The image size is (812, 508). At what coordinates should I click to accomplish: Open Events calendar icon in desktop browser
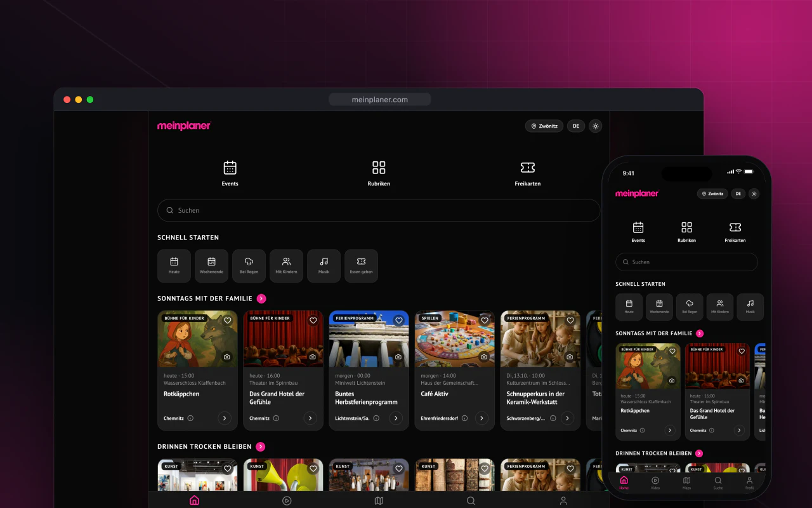[x=230, y=168]
